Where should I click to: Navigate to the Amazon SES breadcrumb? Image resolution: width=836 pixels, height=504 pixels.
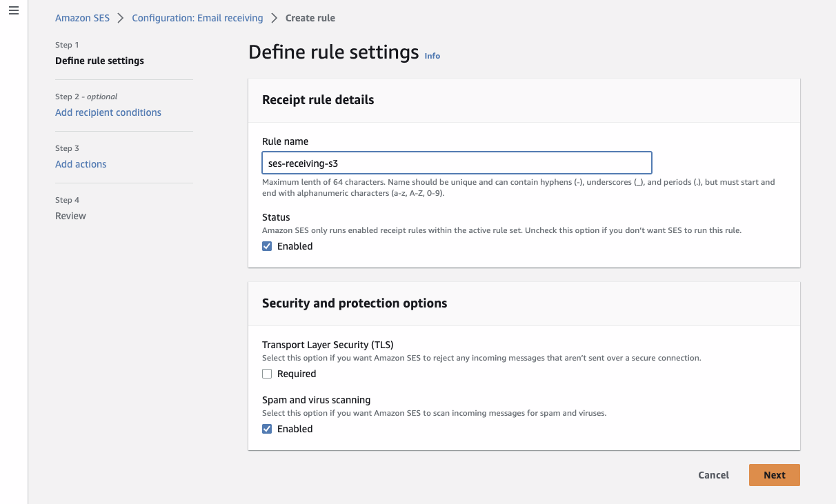click(x=82, y=18)
